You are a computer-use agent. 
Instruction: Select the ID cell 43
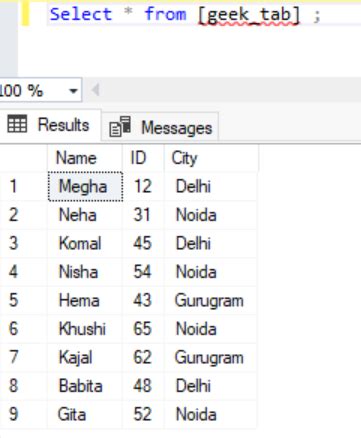coord(143,300)
